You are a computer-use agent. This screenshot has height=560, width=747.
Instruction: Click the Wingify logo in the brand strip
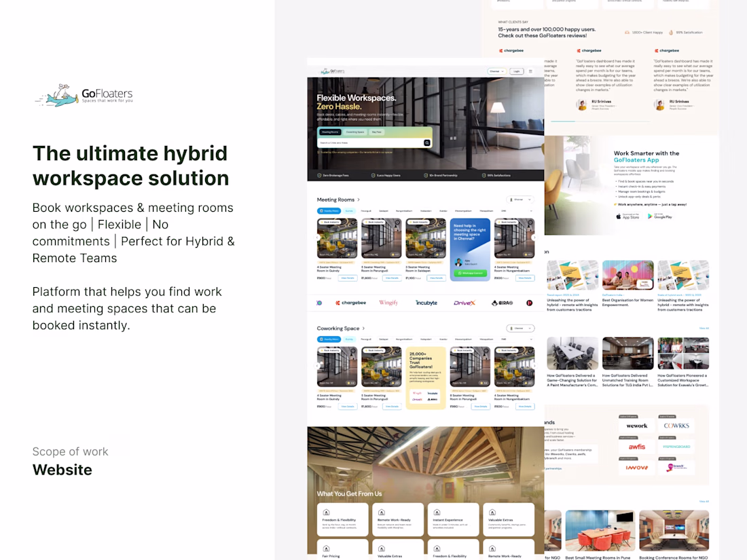pos(388,303)
